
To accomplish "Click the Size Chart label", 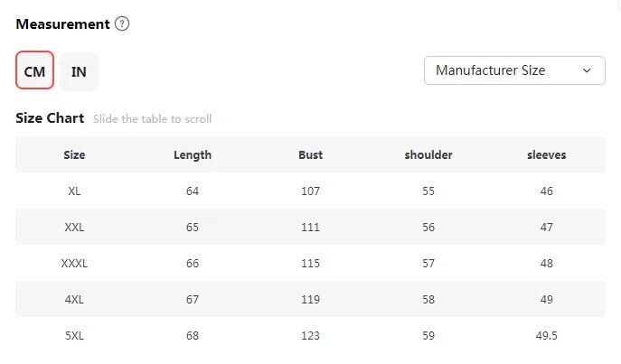I will coord(50,118).
